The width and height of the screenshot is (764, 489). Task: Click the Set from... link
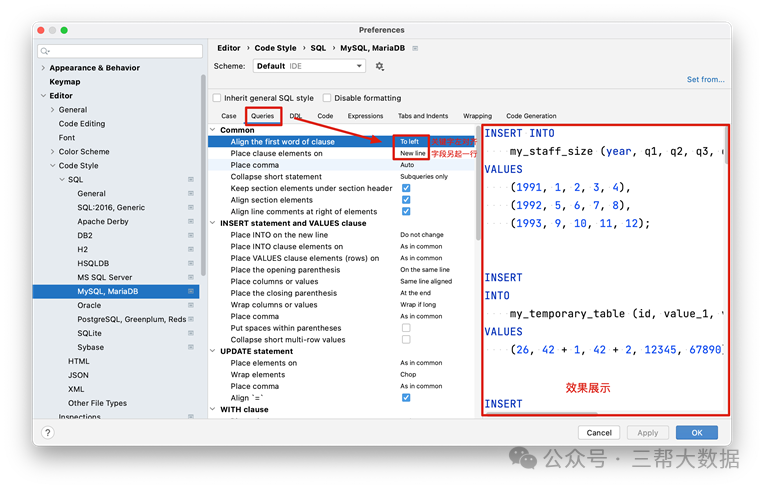[x=705, y=79]
